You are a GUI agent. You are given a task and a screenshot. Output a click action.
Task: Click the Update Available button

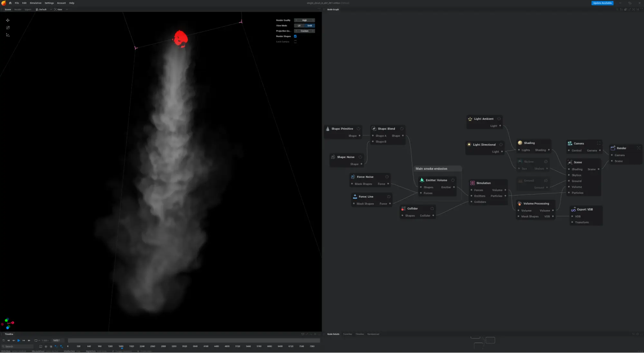(x=602, y=3)
